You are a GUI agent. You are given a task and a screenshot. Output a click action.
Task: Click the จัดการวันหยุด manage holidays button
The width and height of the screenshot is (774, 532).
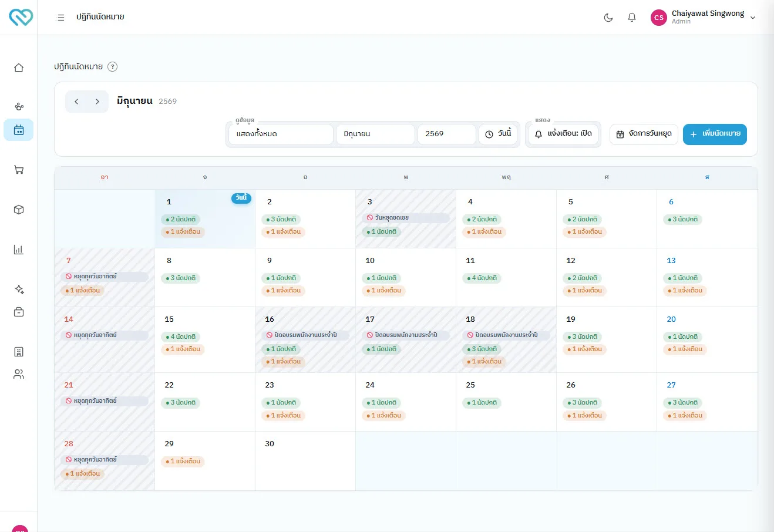[x=644, y=134]
